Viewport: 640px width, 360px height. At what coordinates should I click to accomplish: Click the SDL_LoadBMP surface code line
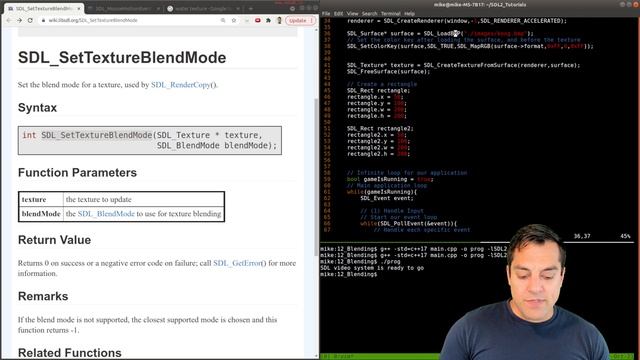point(440,34)
